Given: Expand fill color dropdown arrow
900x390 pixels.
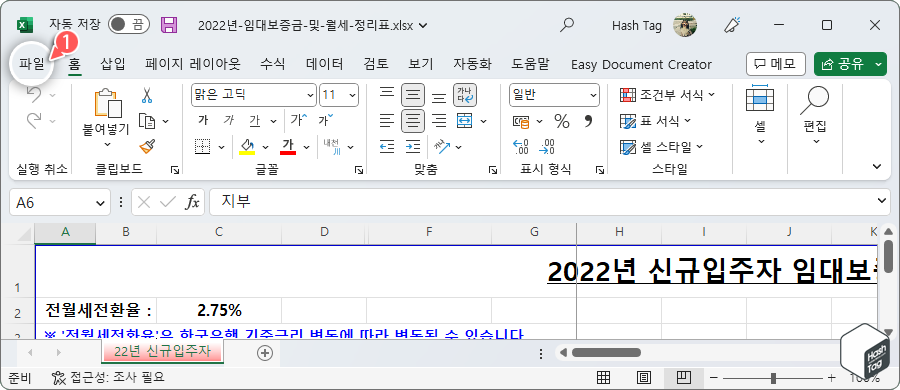Looking at the screenshot, I should pos(265,147).
